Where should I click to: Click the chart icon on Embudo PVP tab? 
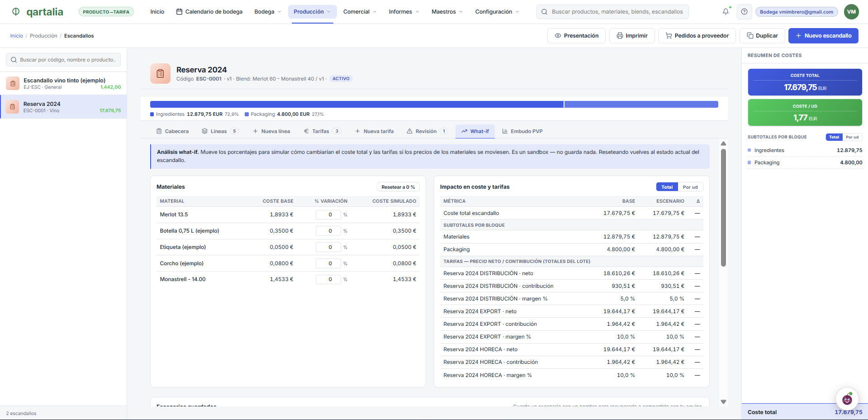505,131
